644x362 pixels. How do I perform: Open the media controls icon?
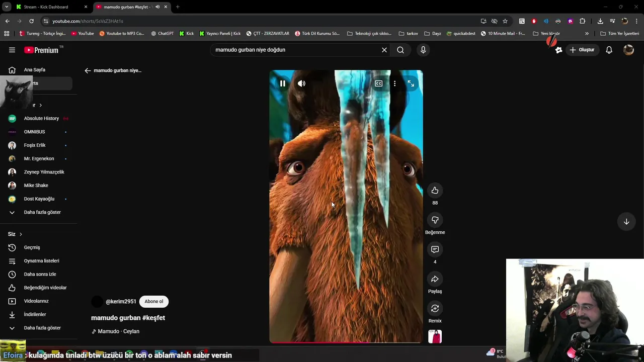point(612,21)
